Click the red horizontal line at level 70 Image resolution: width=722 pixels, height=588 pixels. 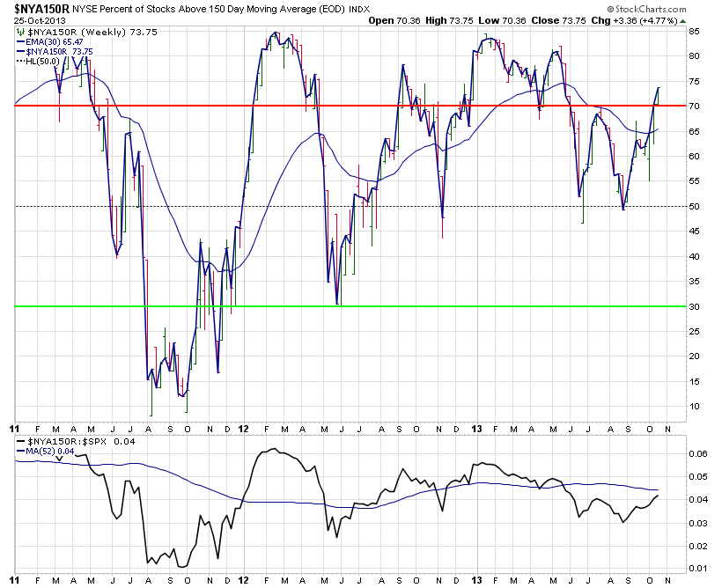click(350, 106)
